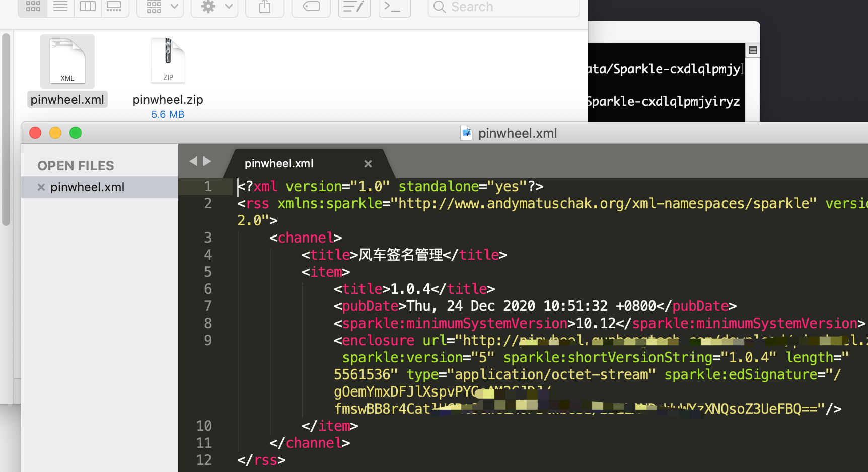Switch Finder to column view
Image resolution: width=868 pixels, height=472 pixels.
(x=87, y=7)
